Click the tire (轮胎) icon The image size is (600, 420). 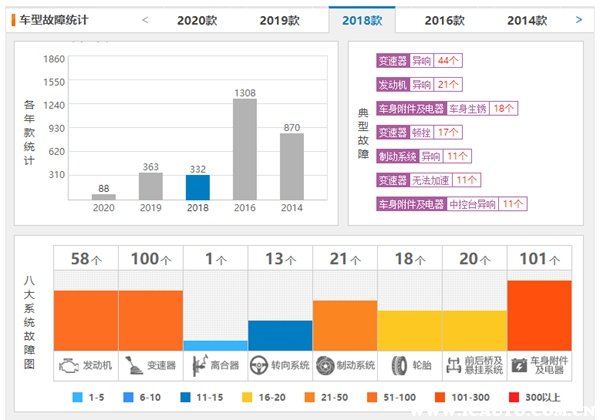pos(399,365)
